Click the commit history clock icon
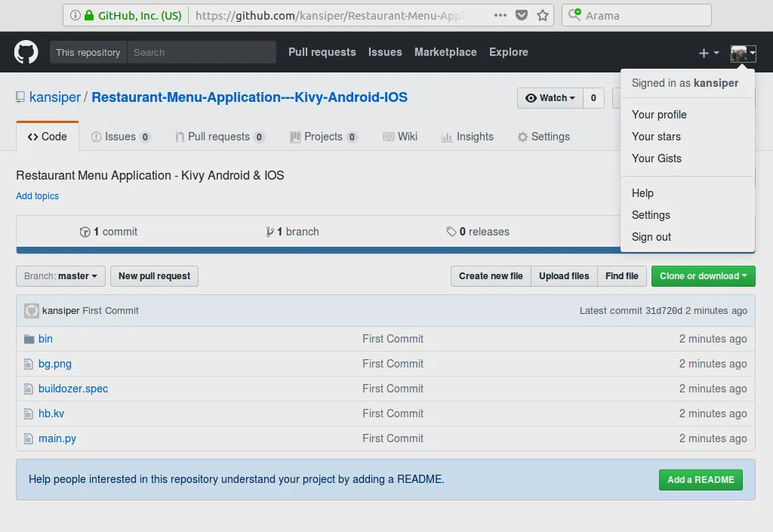The height and width of the screenshot is (532, 773). [85, 232]
